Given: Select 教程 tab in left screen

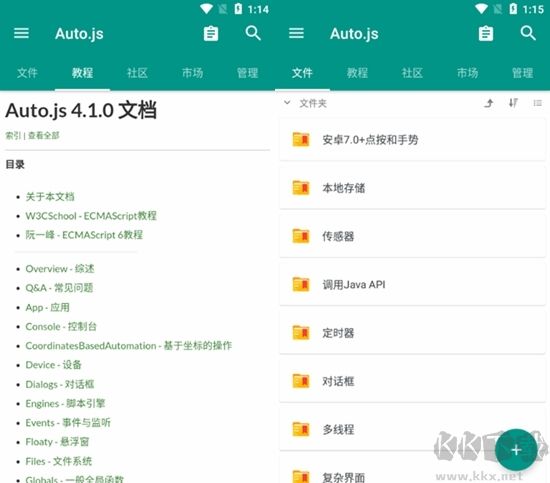Looking at the screenshot, I should pyautogui.click(x=82, y=73).
